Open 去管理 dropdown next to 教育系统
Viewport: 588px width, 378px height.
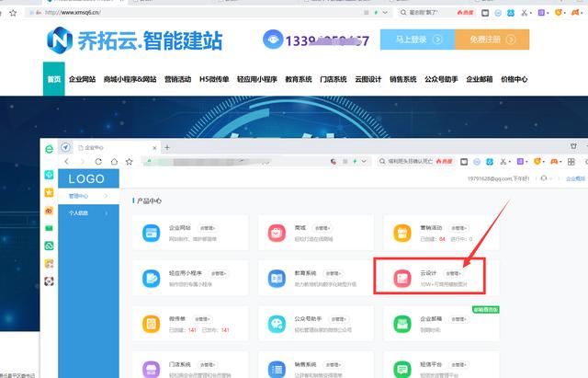click(x=333, y=273)
